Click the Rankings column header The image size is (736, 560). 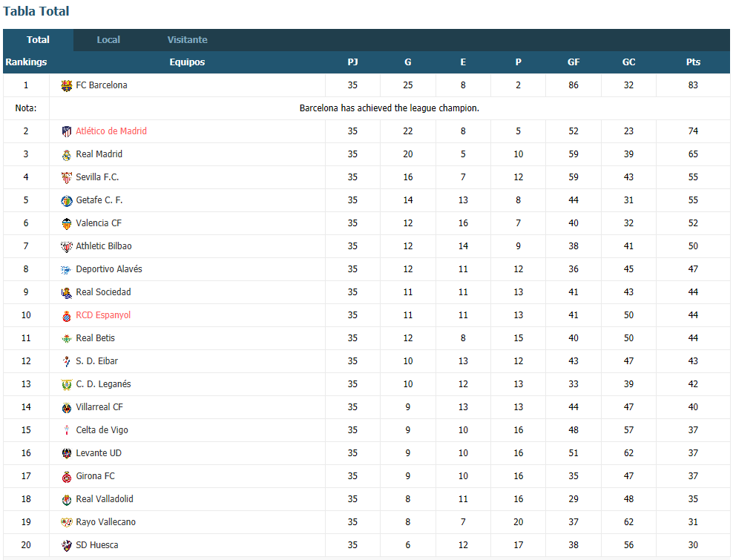coord(26,62)
